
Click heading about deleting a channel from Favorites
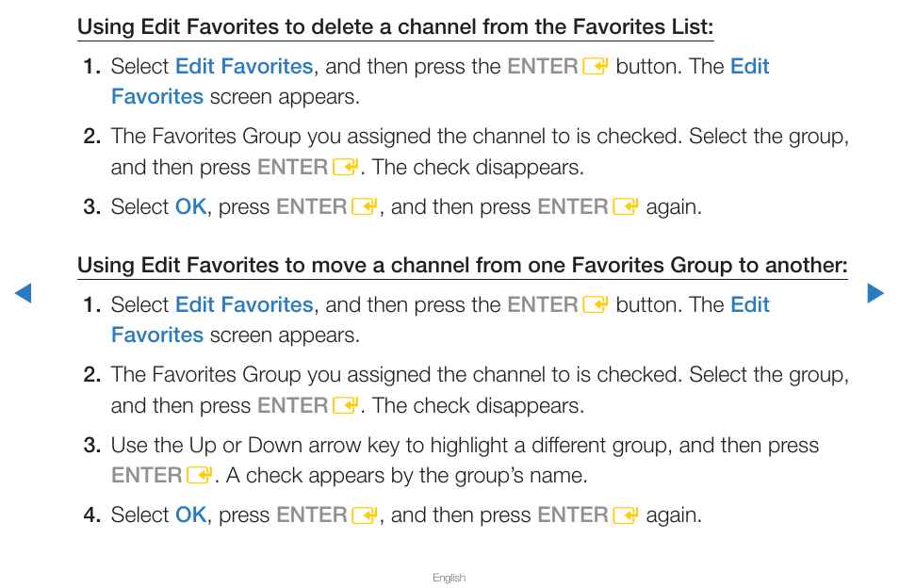396,27
